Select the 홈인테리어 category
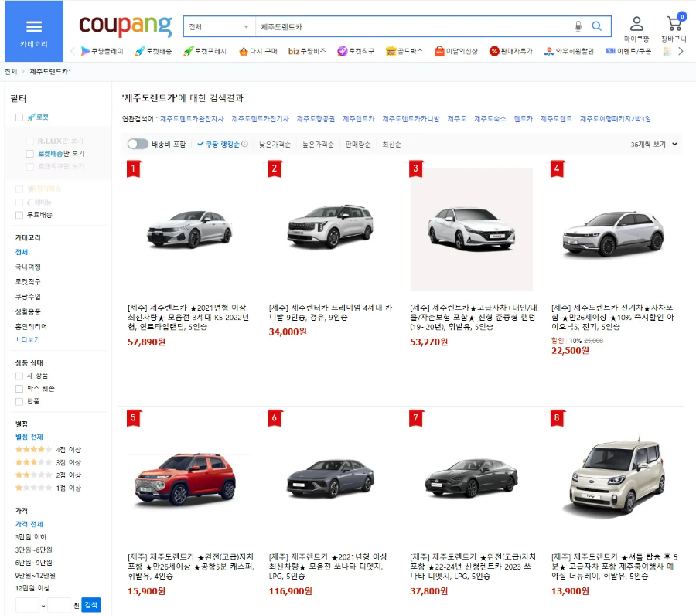Viewport: 696px width, 616px height. tap(31, 327)
